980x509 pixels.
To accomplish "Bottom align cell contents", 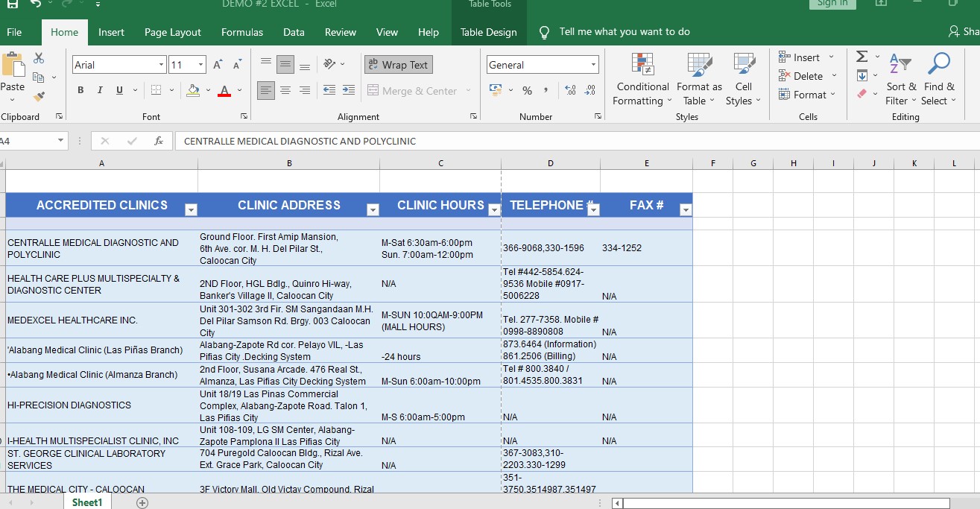I will click(304, 65).
